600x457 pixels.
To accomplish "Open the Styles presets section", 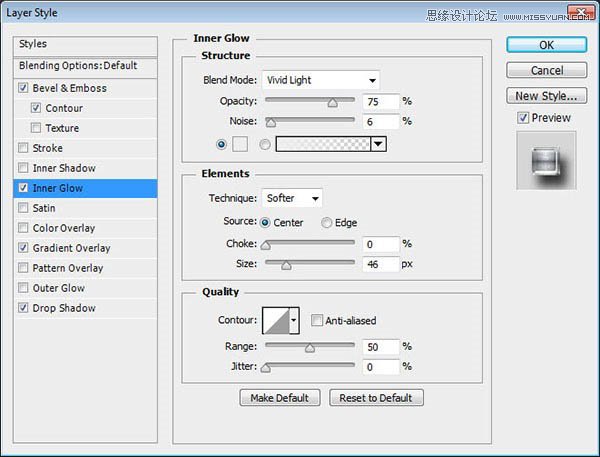I will click(x=85, y=44).
